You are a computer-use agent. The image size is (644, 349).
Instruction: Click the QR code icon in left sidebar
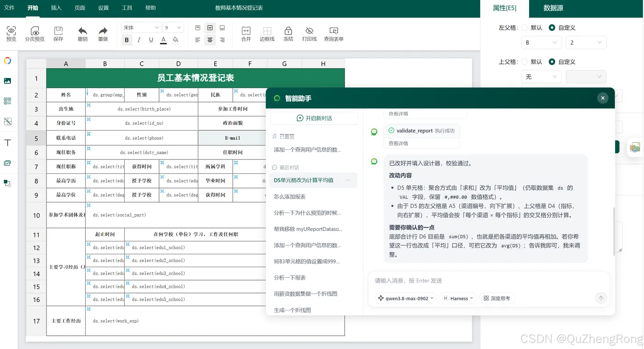[x=7, y=101]
